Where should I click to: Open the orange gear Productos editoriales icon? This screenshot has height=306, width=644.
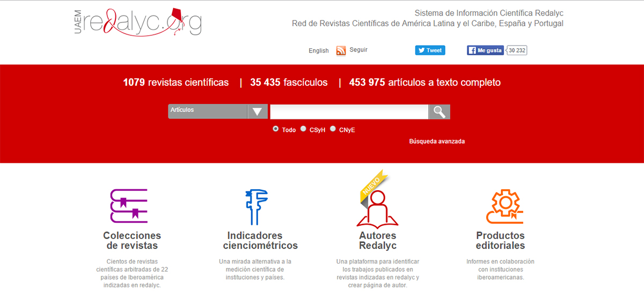point(504,206)
